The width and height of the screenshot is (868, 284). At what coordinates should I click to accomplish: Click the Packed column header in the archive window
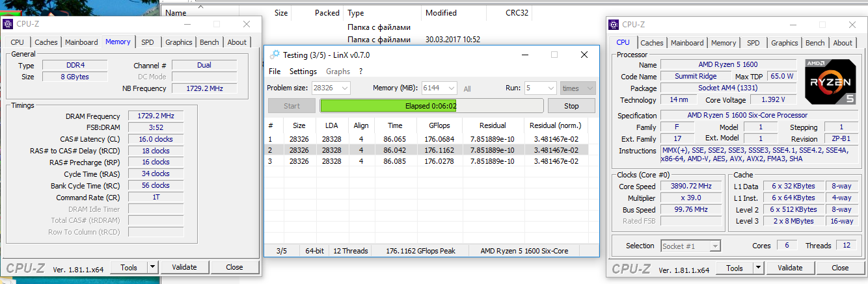pyautogui.click(x=327, y=13)
